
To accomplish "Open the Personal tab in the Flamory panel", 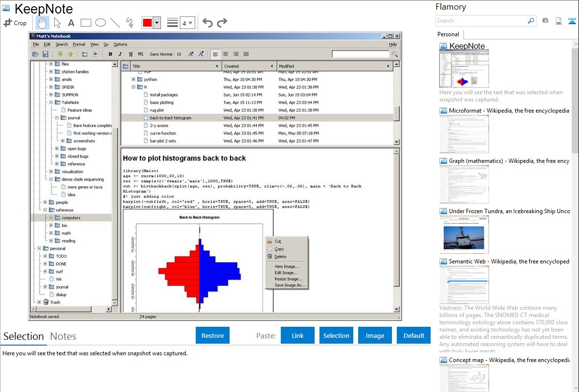I will point(449,34).
